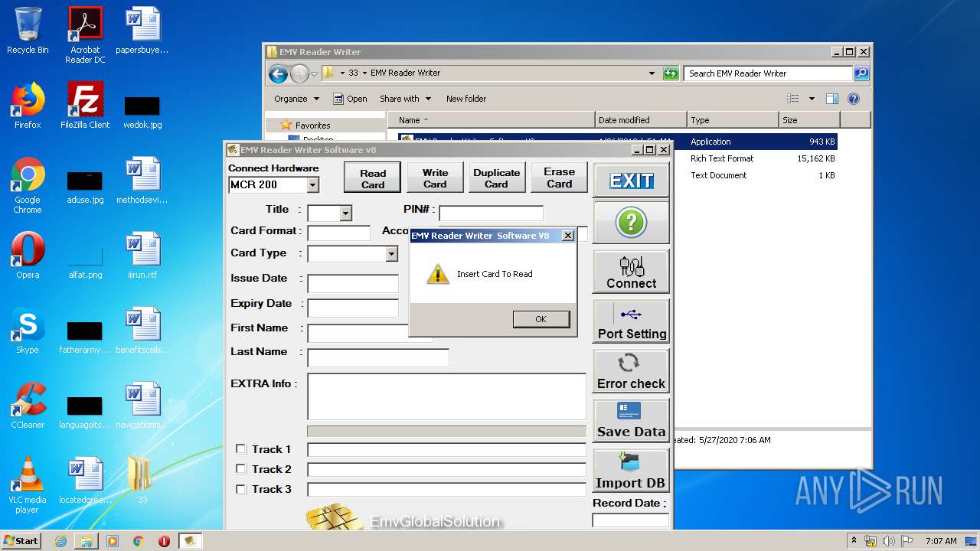Click the EXTRA Info text area
The width and height of the screenshot is (980, 551).
coord(446,396)
